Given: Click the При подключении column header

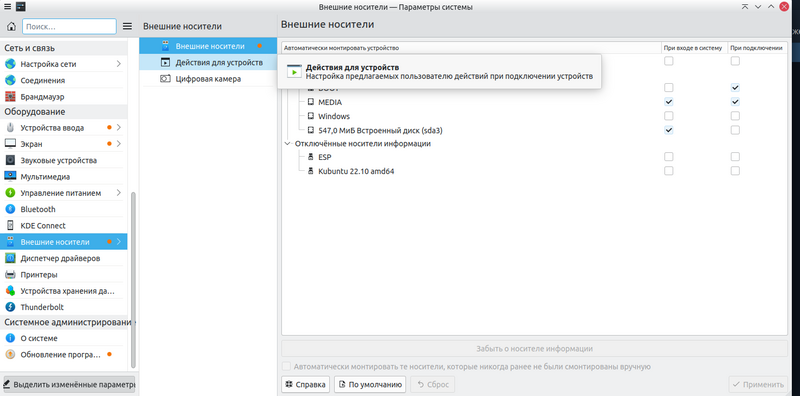Looking at the screenshot, I should coord(757,48).
